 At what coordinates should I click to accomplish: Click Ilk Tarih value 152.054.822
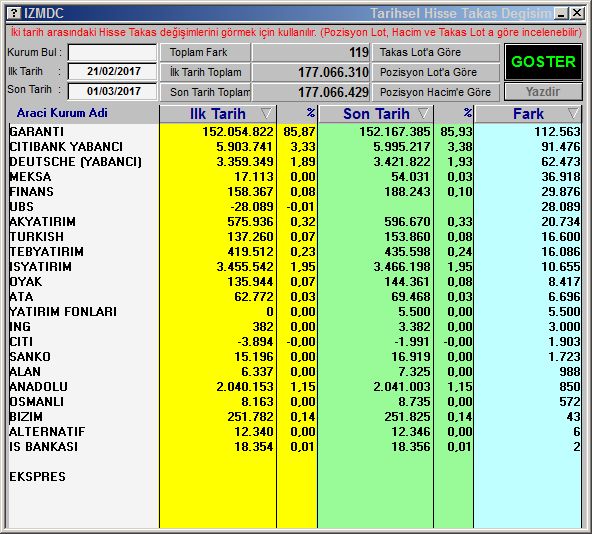coord(237,131)
